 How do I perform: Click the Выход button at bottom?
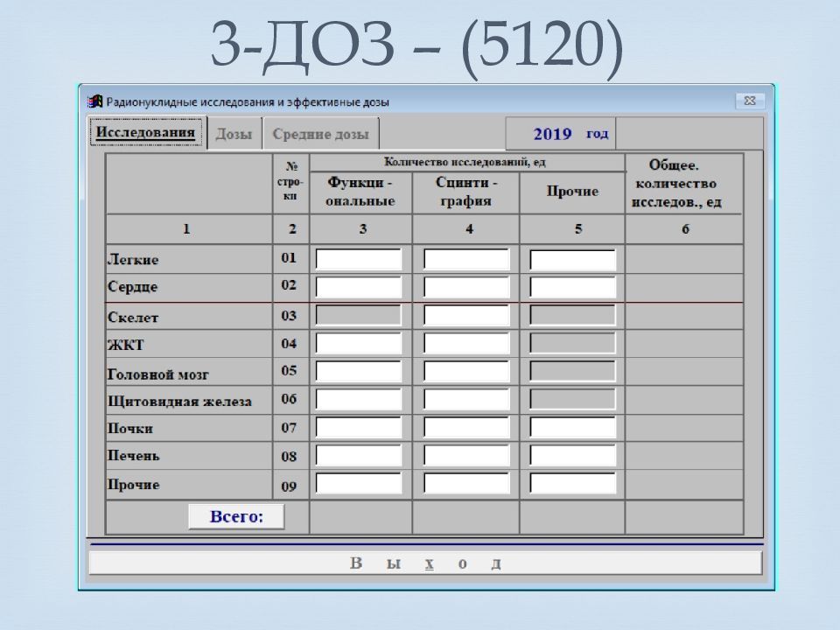(425, 563)
